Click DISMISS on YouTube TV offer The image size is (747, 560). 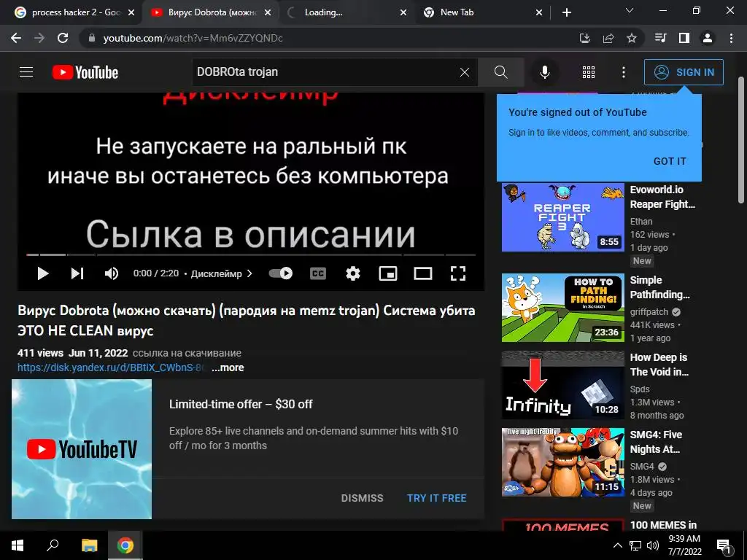362,498
